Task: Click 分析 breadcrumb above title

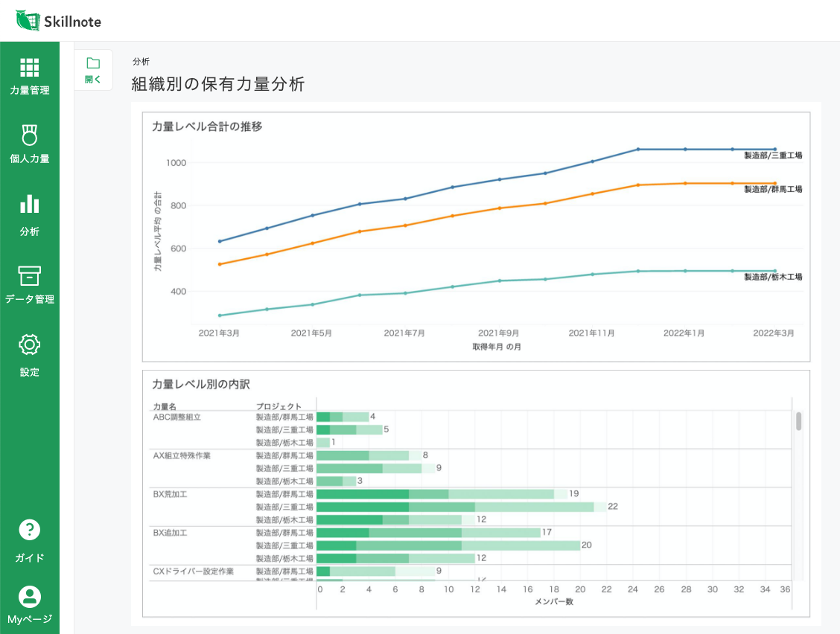Action: [x=141, y=62]
